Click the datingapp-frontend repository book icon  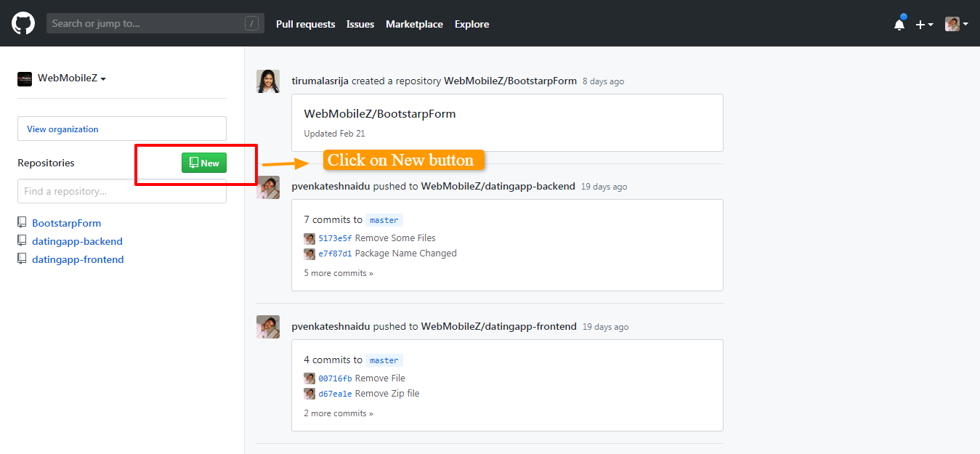[23, 259]
